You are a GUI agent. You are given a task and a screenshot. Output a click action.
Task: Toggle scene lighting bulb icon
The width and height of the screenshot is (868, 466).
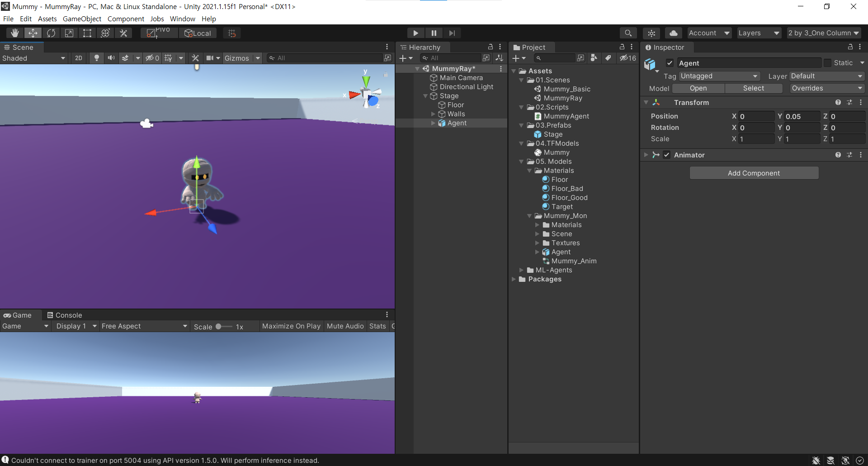96,58
